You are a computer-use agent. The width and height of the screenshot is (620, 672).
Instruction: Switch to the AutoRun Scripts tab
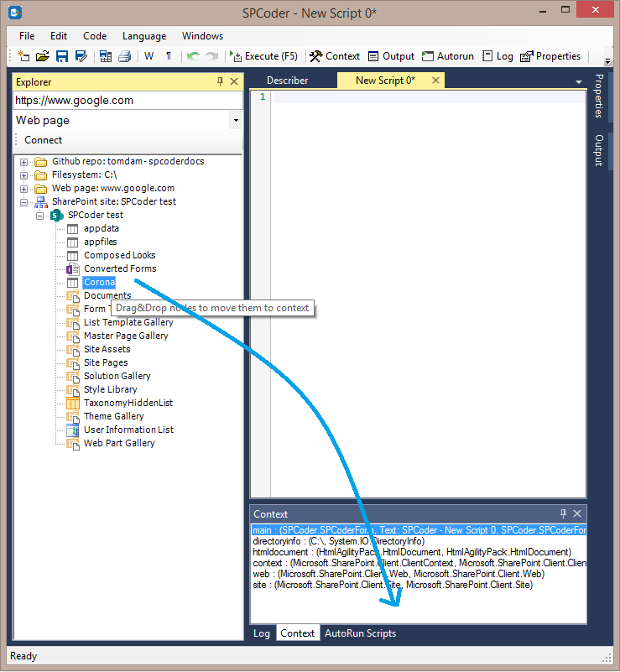[360, 633]
